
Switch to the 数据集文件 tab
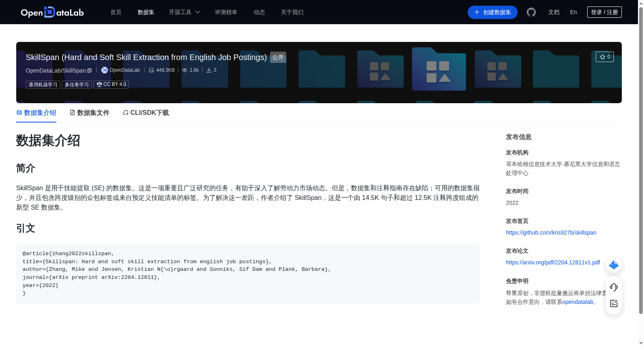click(x=89, y=113)
